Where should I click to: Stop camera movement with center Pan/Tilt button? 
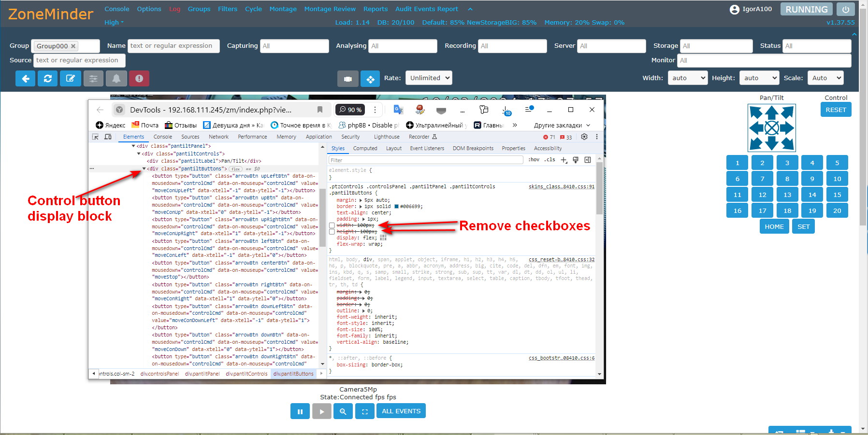tap(772, 128)
